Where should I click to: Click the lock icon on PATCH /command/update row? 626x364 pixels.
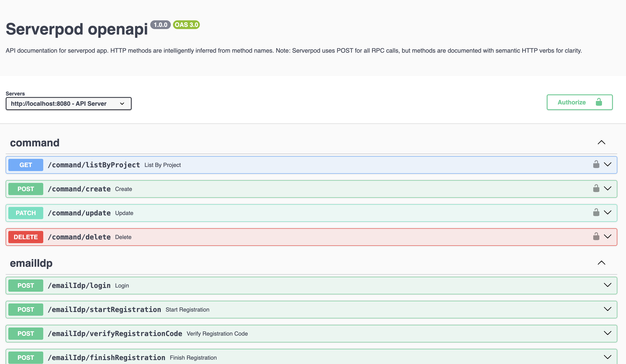596,212
